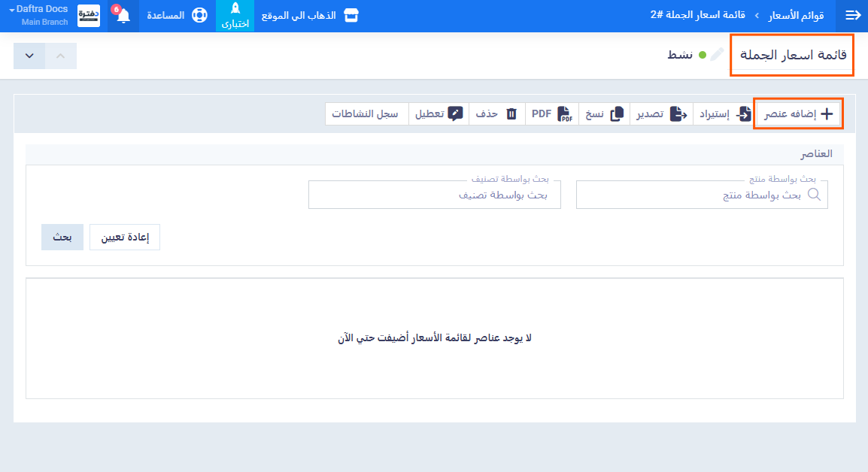
Task: Open the help lifebuoy icon المساعدة
Action: point(198,16)
